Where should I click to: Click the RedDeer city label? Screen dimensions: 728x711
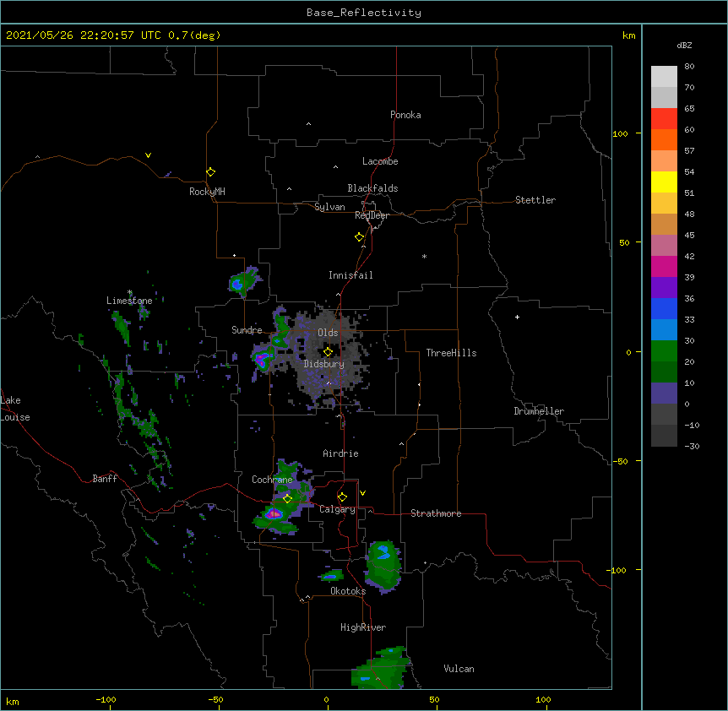(372, 215)
